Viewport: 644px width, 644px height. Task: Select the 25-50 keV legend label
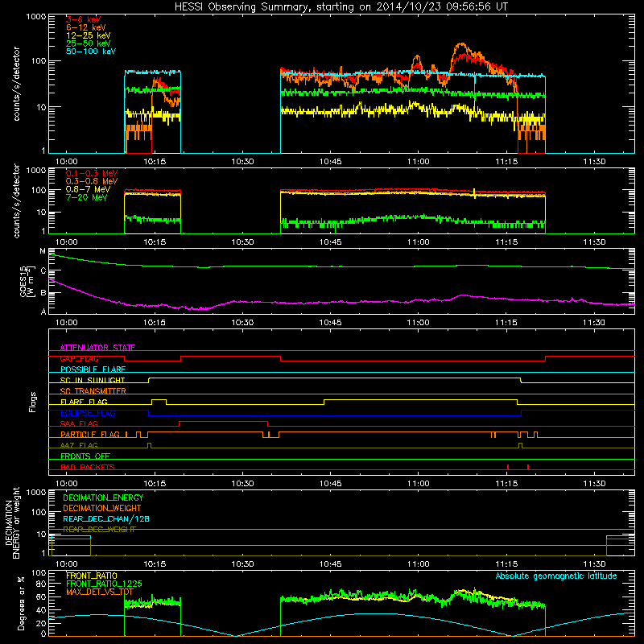(x=89, y=43)
